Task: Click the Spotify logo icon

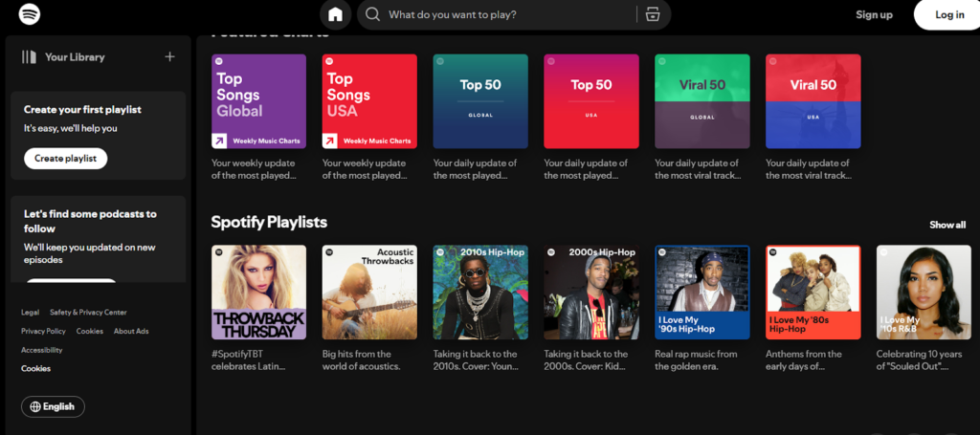Action: pos(30,13)
